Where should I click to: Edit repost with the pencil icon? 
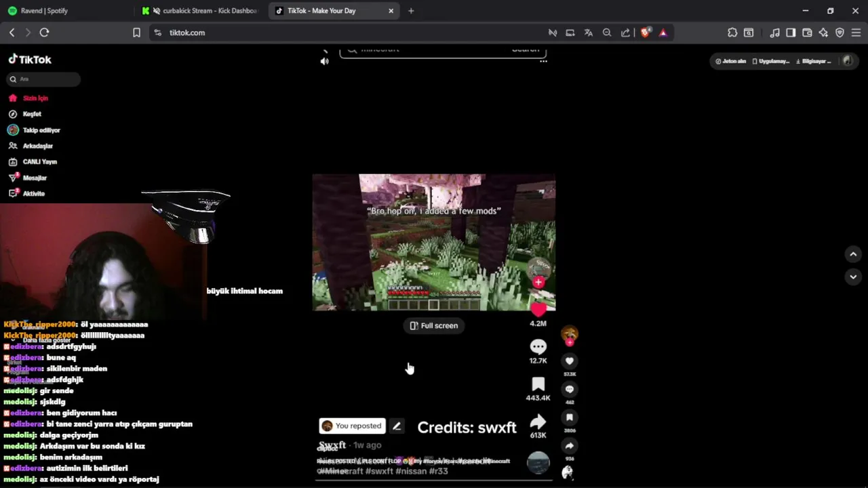(397, 426)
